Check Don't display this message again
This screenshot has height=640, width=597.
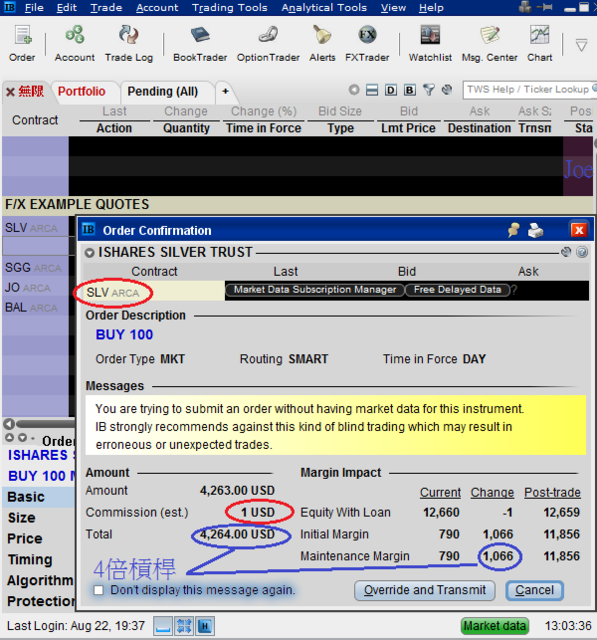(x=98, y=590)
